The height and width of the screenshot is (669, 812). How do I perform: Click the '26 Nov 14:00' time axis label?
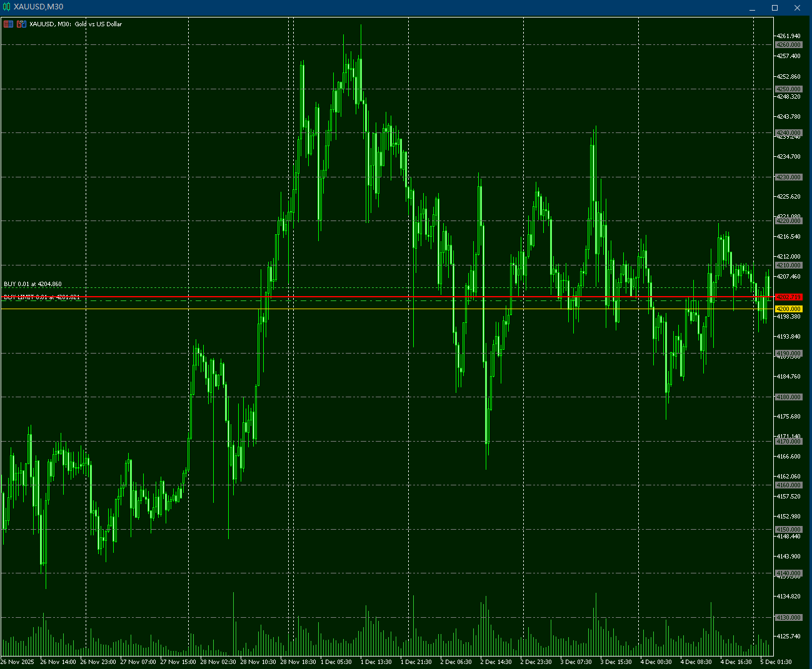click(58, 662)
